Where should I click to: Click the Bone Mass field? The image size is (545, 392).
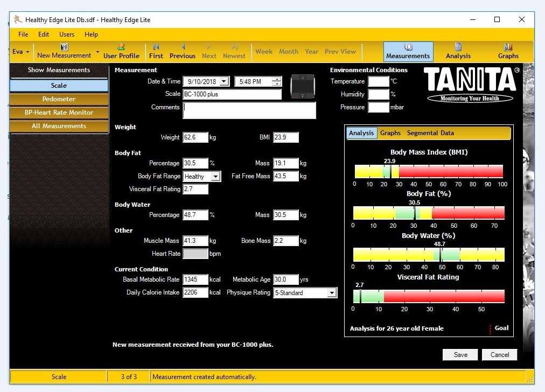pyautogui.click(x=286, y=241)
